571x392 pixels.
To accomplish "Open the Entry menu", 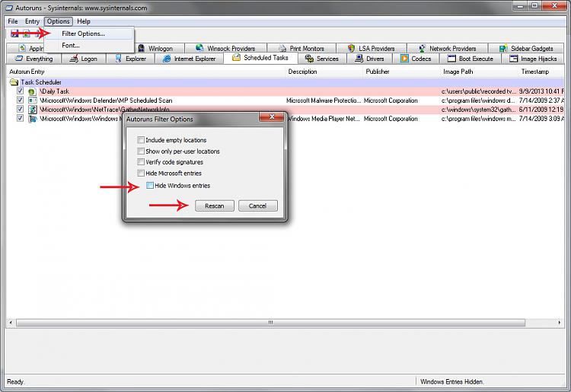I will tap(32, 21).
